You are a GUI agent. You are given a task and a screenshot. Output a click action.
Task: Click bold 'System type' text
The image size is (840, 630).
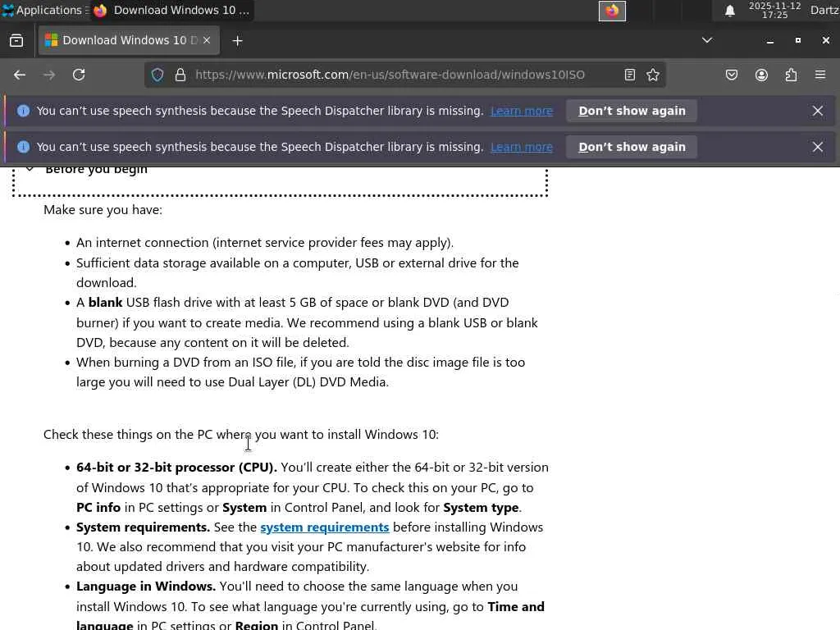click(481, 507)
